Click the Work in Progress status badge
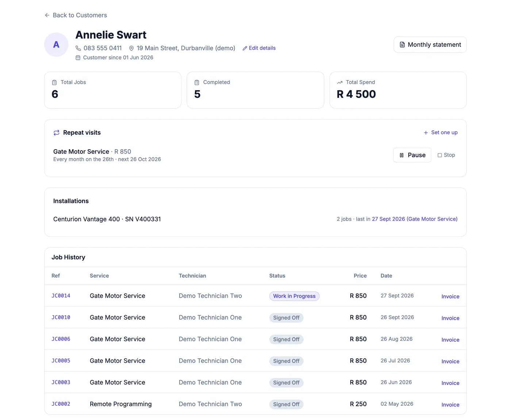 pos(294,296)
